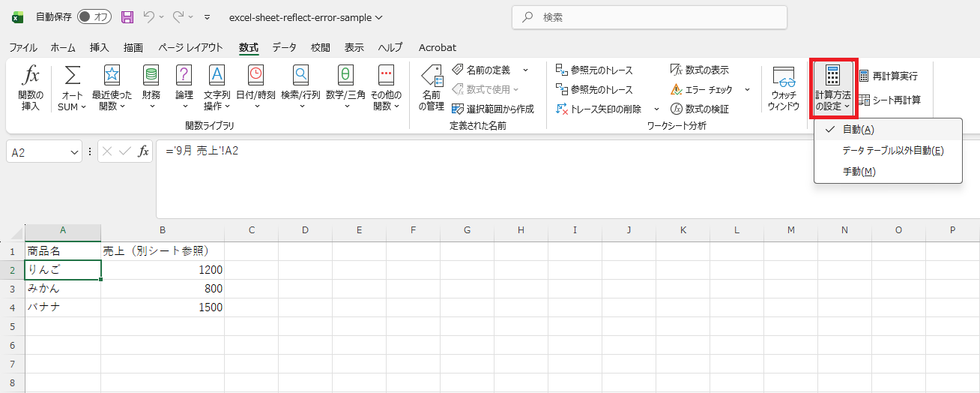Viewport: 980px width, 393px height.
Task: Select the column C header
Action: pyautogui.click(x=252, y=230)
